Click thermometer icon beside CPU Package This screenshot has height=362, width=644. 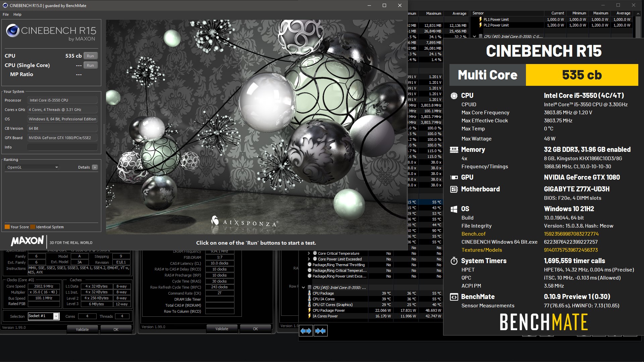point(309,293)
